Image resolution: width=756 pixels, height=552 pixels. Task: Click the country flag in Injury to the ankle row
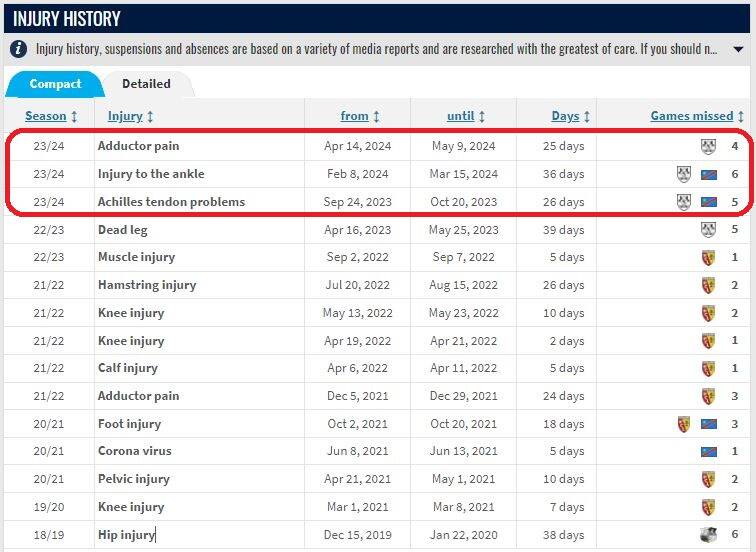coord(709,174)
